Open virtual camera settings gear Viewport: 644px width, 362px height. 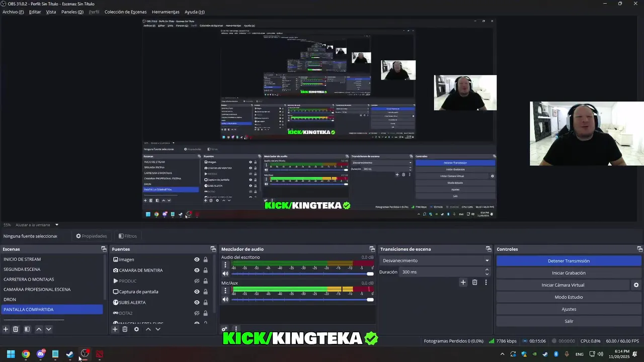click(x=636, y=285)
